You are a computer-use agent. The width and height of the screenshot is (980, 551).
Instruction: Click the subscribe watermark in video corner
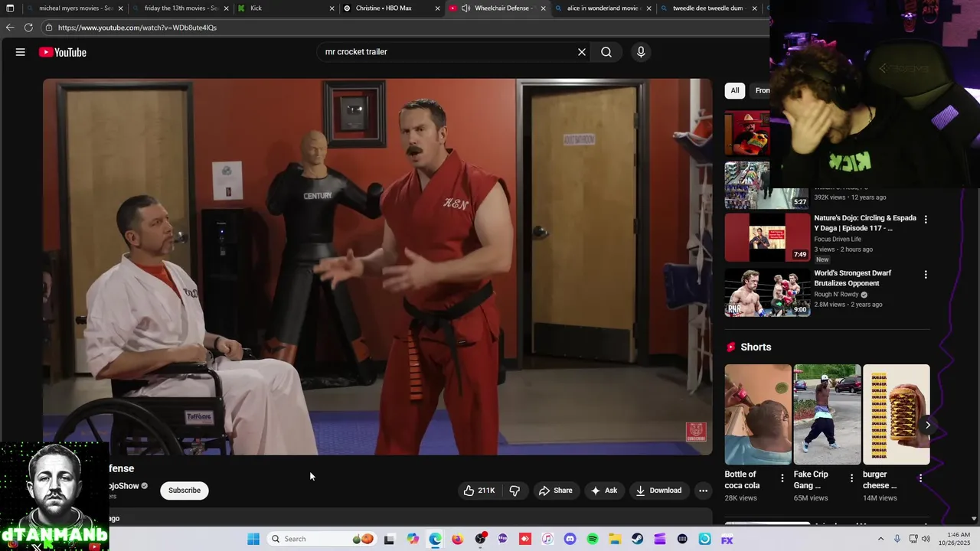(x=696, y=432)
